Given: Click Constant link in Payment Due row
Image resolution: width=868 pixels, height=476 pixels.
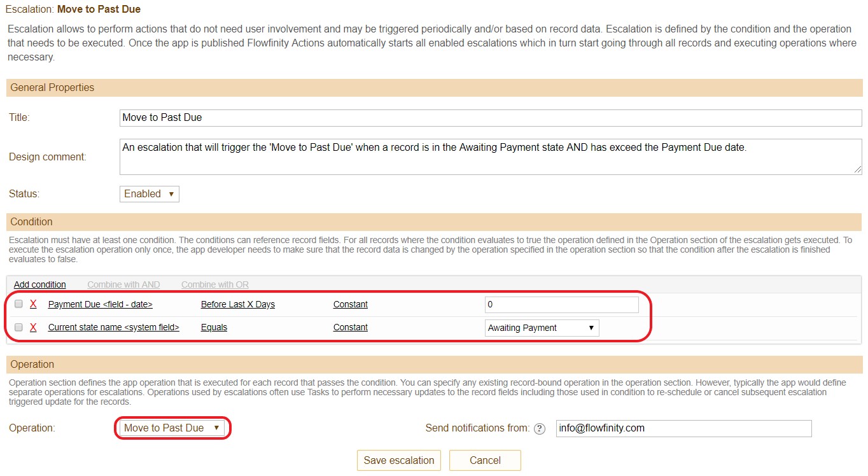Looking at the screenshot, I should (350, 305).
